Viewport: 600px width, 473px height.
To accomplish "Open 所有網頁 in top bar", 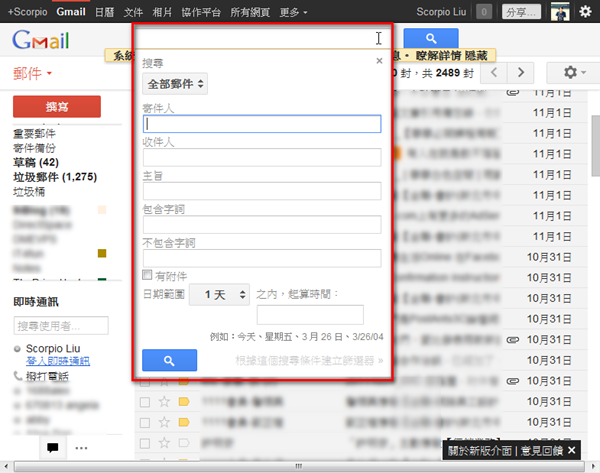I will (250, 12).
